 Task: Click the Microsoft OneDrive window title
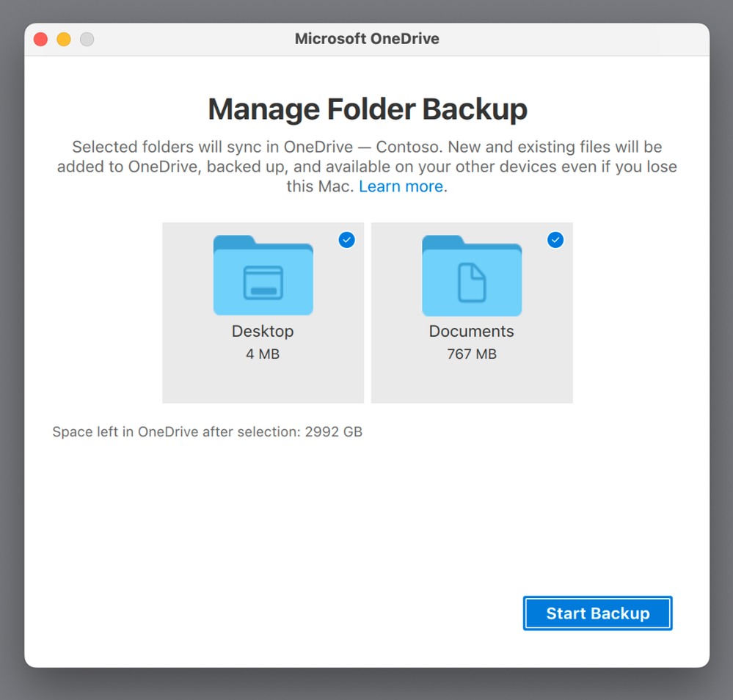coord(367,39)
